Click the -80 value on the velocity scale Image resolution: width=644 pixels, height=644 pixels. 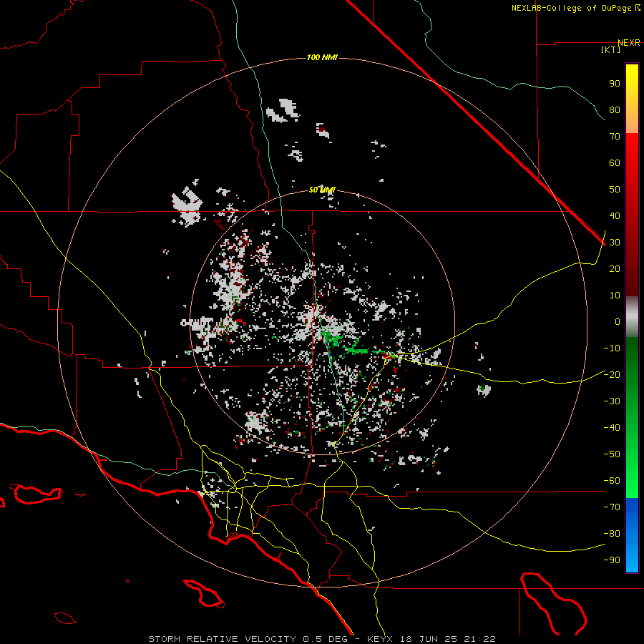tap(612, 534)
